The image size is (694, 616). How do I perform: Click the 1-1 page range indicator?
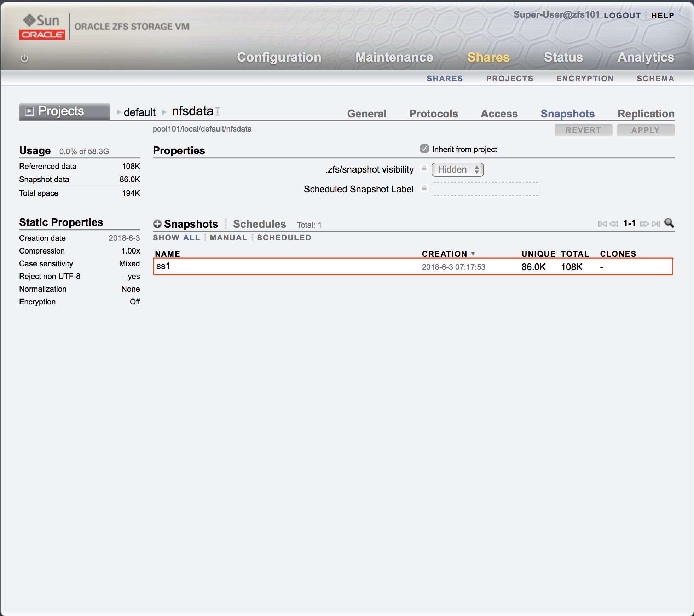(629, 223)
